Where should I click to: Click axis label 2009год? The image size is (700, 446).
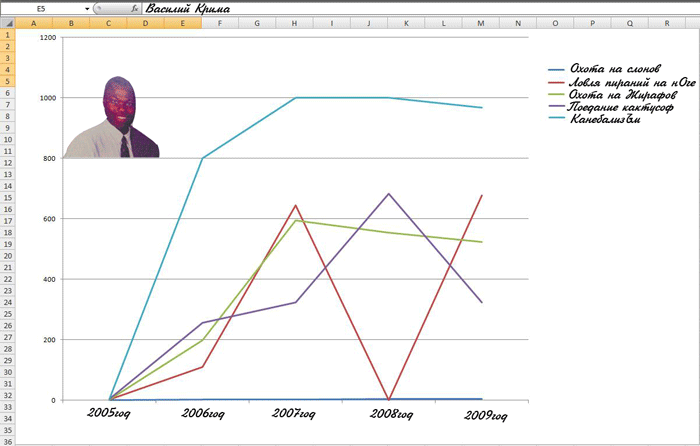[x=485, y=417]
